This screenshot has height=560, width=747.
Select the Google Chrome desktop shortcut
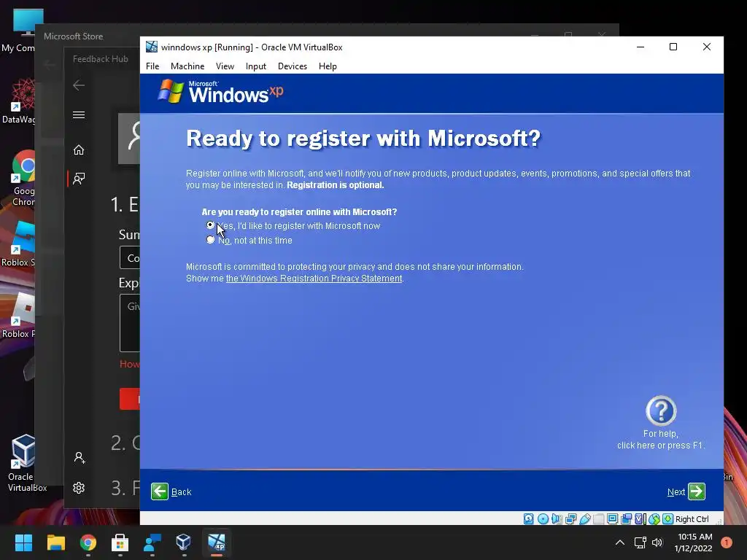[x=23, y=179]
